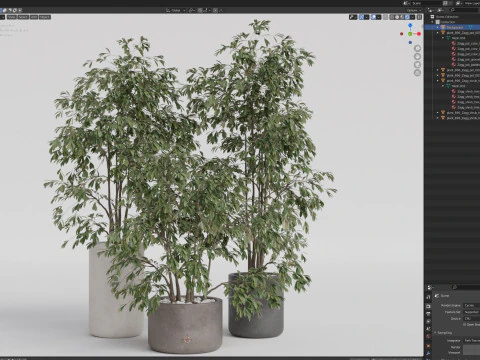Switch to rendered viewport shading
Image resolution: width=480 pixels, height=360 pixels.
[x=407, y=17]
